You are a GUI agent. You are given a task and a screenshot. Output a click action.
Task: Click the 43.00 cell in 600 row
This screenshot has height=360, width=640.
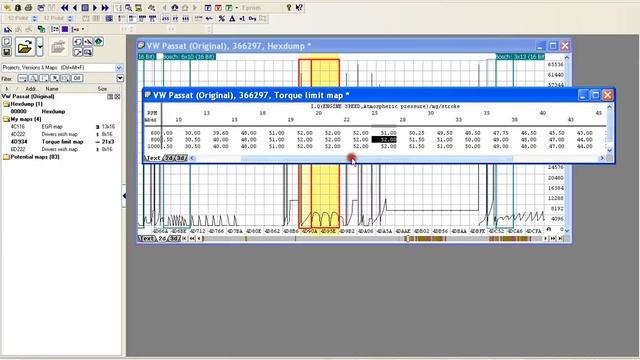click(x=584, y=133)
